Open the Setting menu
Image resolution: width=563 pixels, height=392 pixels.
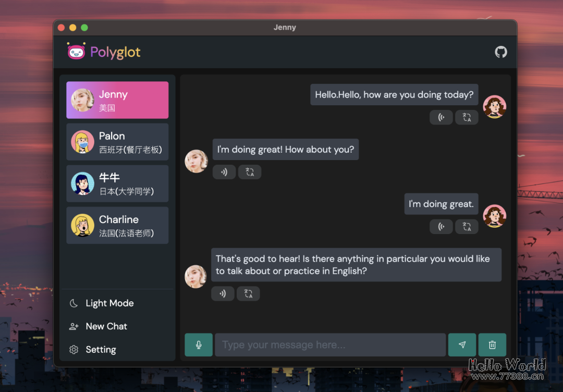(101, 350)
